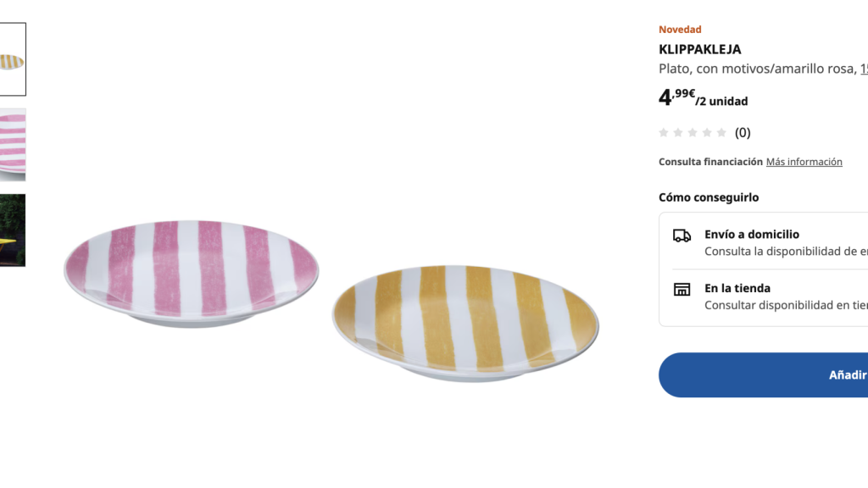Click the first rating star
868x488 pixels.
664,132
